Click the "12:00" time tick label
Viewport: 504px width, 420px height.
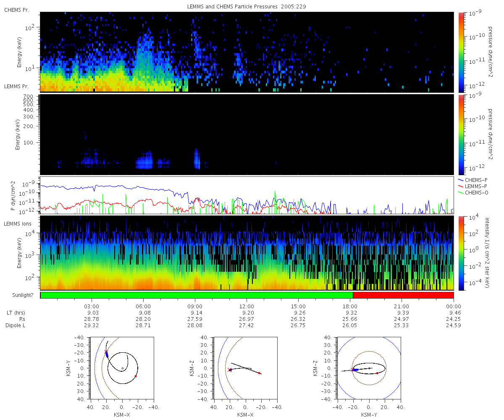click(247, 307)
